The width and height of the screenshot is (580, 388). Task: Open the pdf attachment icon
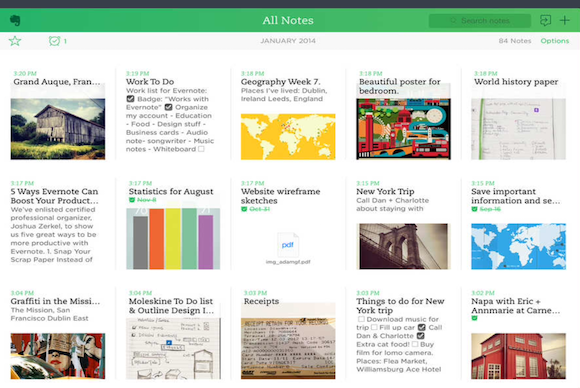click(x=288, y=244)
